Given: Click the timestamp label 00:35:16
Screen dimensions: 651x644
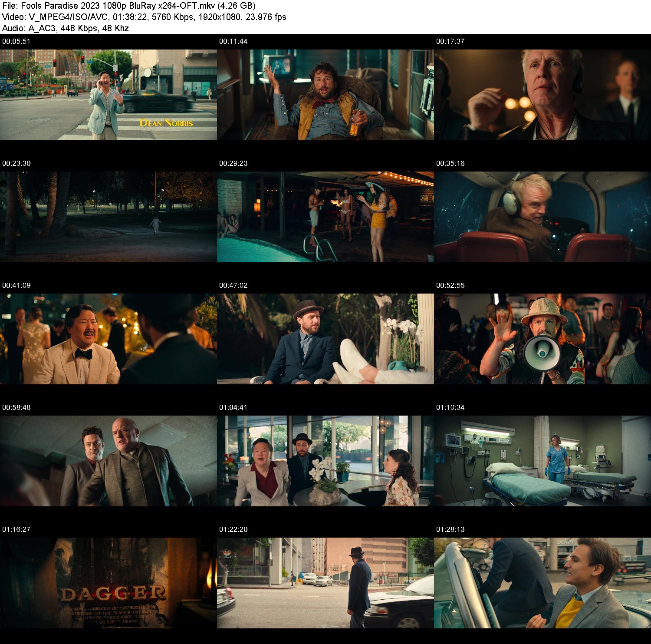Looking at the screenshot, I should click(450, 163).
